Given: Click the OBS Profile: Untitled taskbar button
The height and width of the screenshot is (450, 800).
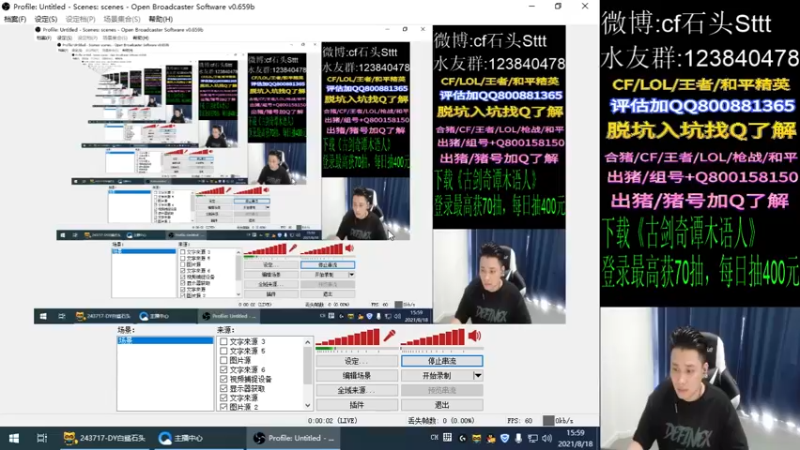Looking at the screenshot, I should tap(295, 438).
